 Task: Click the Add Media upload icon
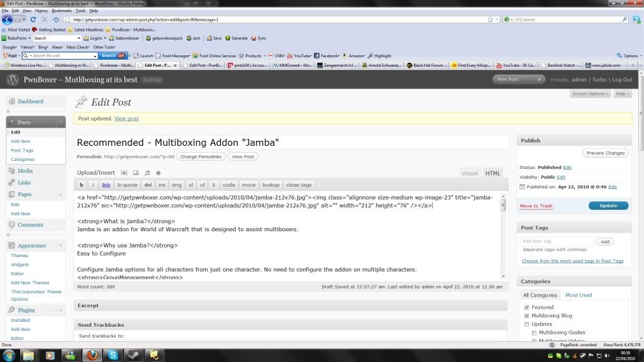(158, 173)
